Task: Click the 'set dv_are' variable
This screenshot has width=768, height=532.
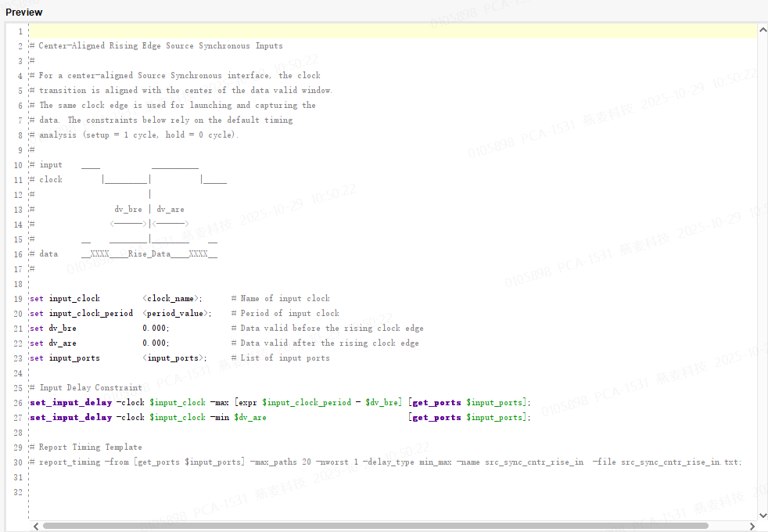Action: [53, 343]
